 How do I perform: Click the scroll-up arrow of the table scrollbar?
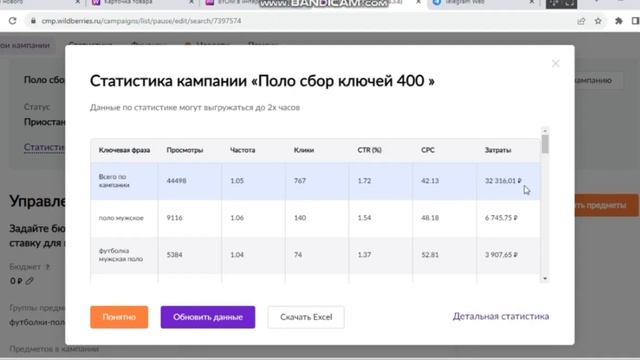coord(545,131)
